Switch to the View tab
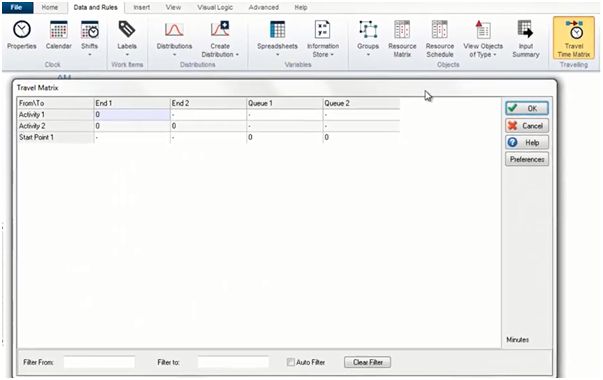 173,7
